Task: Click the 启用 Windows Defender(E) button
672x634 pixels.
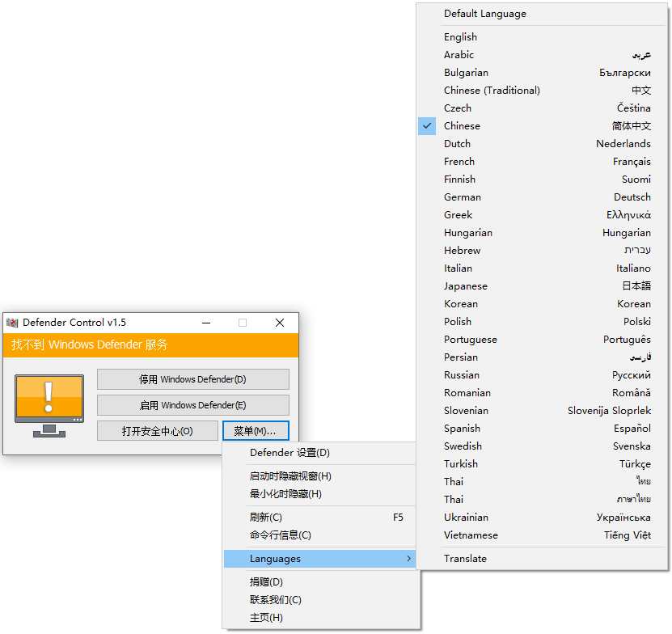Action: [x=192, y=405]
